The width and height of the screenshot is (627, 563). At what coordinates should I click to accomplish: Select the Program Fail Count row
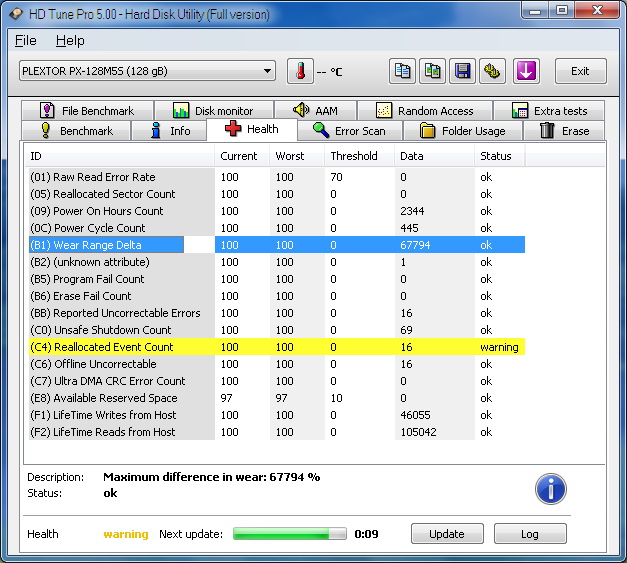pyautogui.click(x=277, y=279)
